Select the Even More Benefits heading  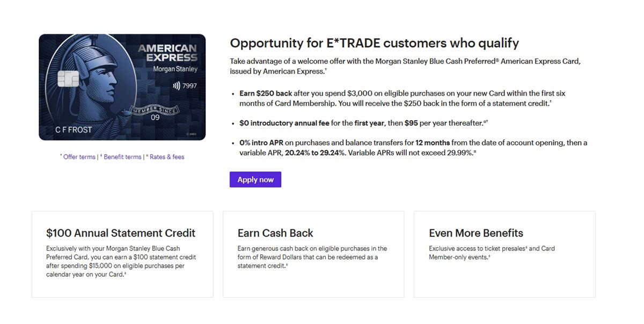pos(476,233)
